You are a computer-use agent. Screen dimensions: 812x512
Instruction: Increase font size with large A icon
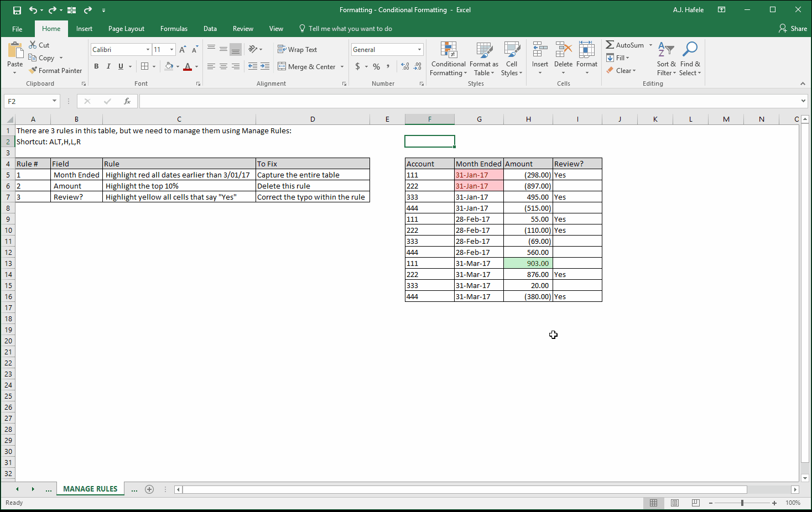pyautogui.click(x=183, y=50)
